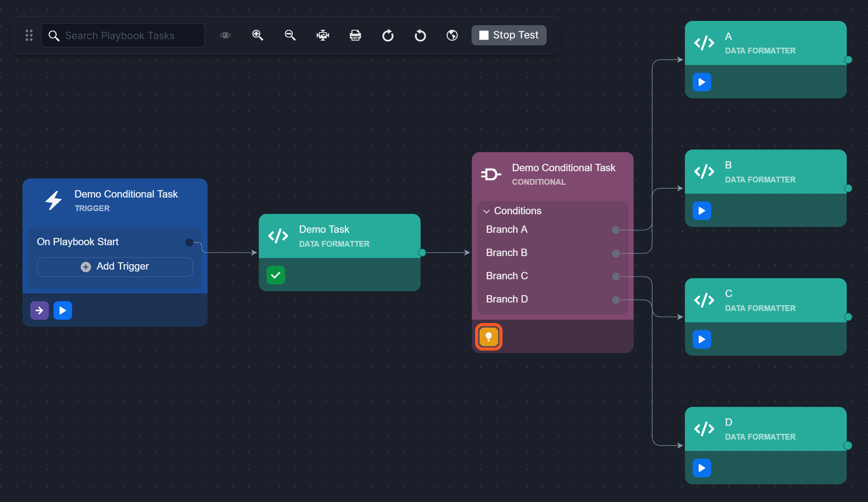Click the Stop Test button

(x=509, y=35)
